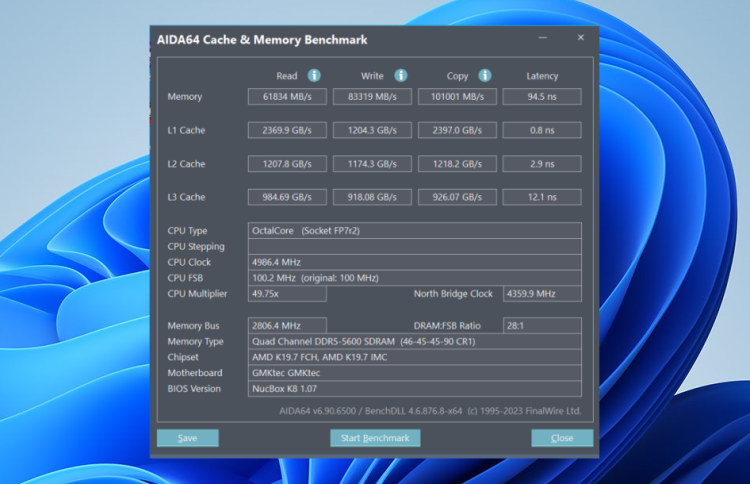Viewport: 750px width, 484px height.
Task: Click the AIDA64 version copyright text
Action: point(430,411)
